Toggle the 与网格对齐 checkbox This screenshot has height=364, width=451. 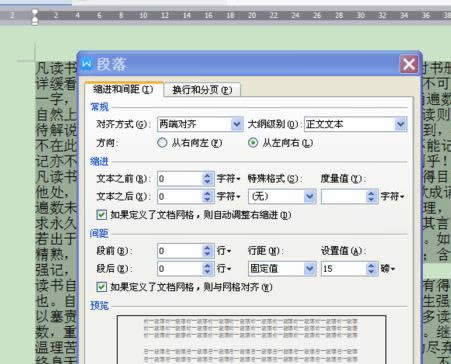click(x=101, y=287)
